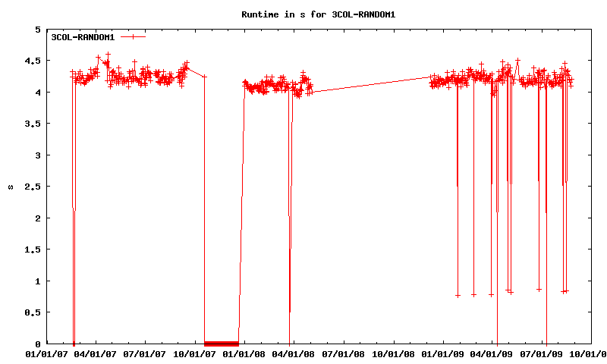Click the 4.5 y-axis tick label
The image size is (607, 364).
click(33, 61)
